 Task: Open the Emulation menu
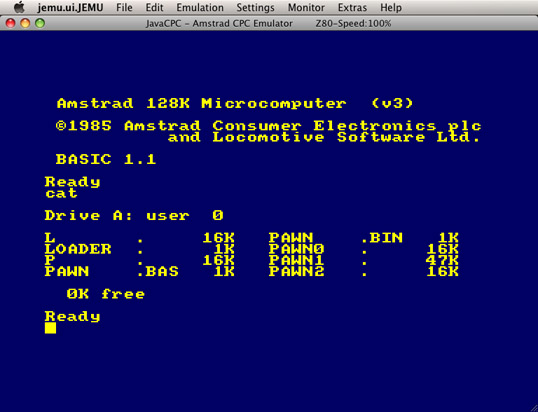click(x=200, y=7)
